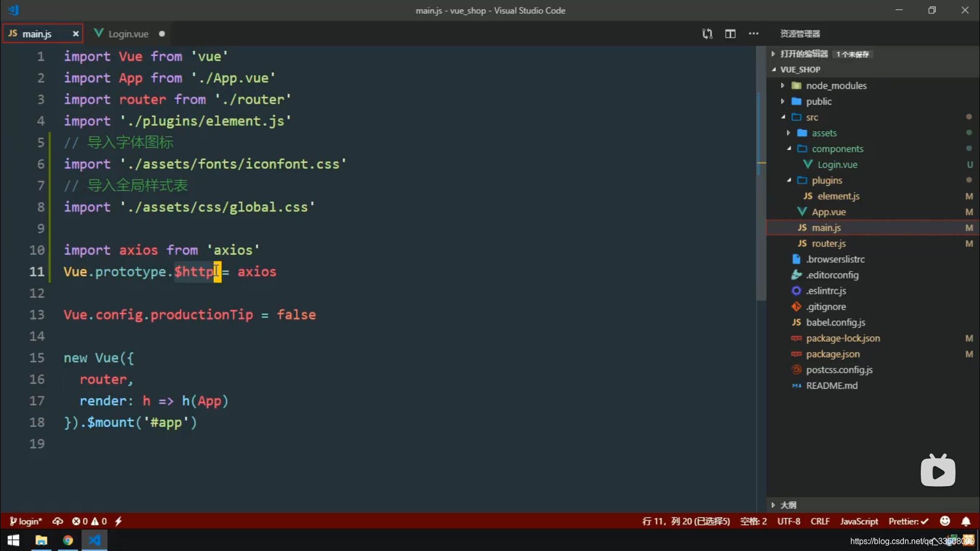Click the lightning bolt status icon

(118, 521)
